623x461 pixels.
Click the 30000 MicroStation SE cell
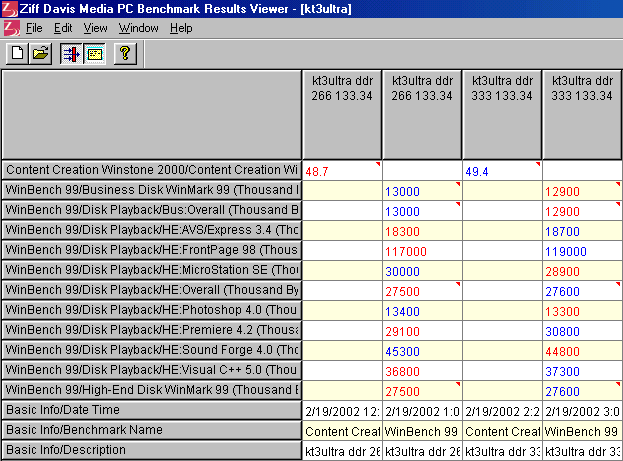(x=422, y=271)
